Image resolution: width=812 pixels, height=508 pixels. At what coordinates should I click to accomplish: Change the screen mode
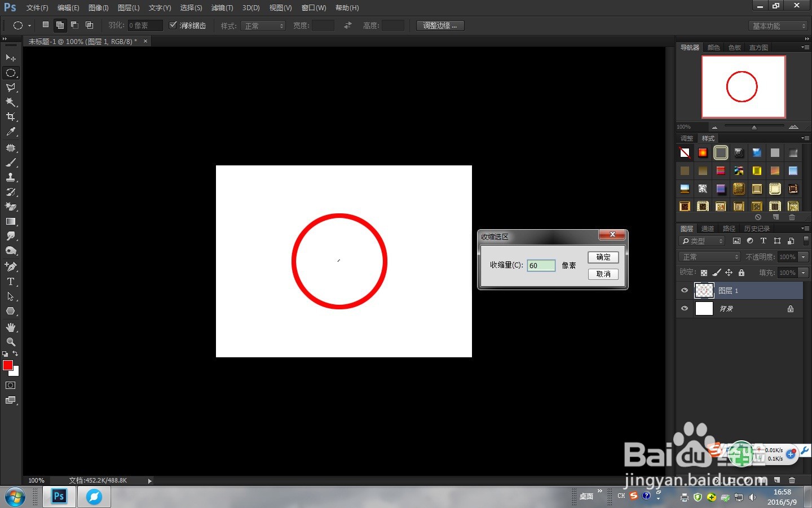11,400
